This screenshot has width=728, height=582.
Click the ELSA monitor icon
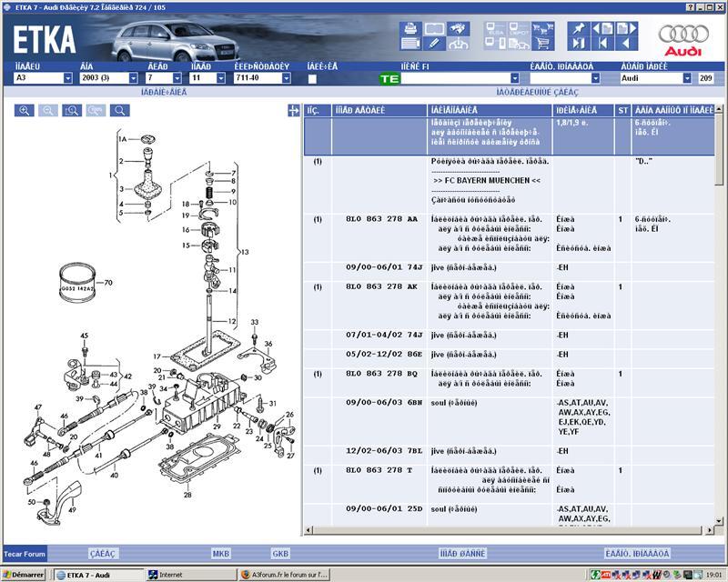[495, 29]
